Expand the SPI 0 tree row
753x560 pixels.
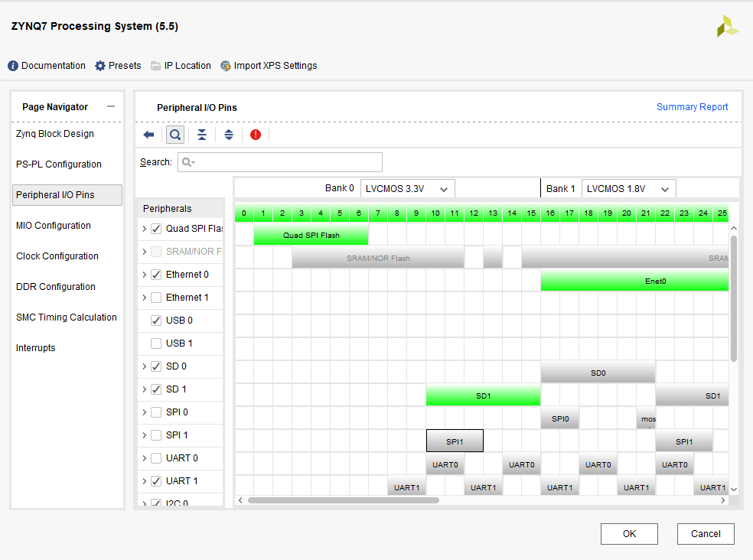[x=144, y=412]
